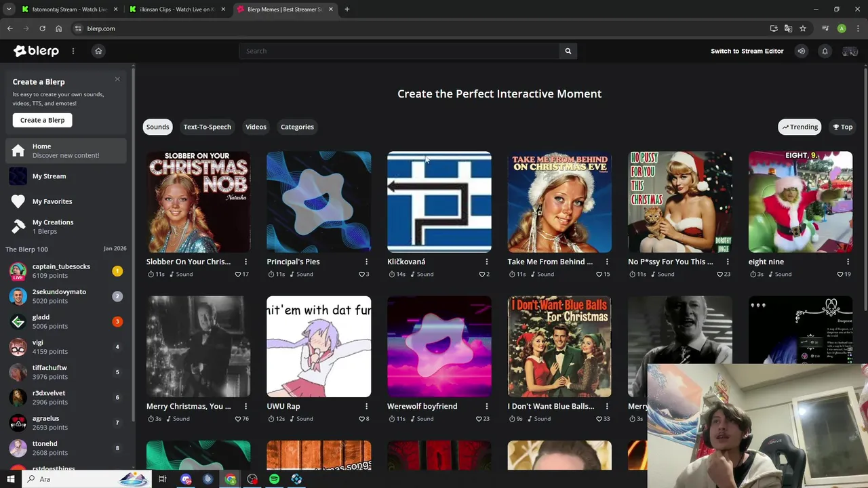868x488 pixels.
Task: Open options menu for Kličkovaná
Action: (486, 262)
